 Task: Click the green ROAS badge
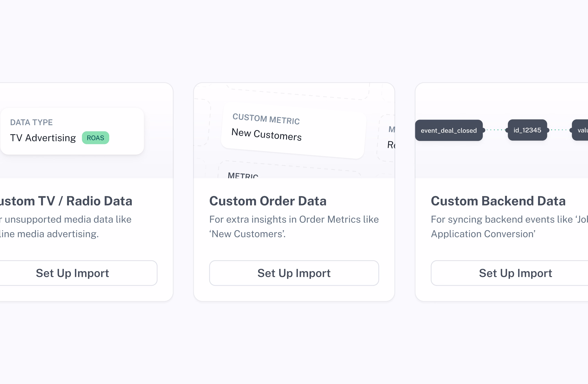tap(96, 138)
